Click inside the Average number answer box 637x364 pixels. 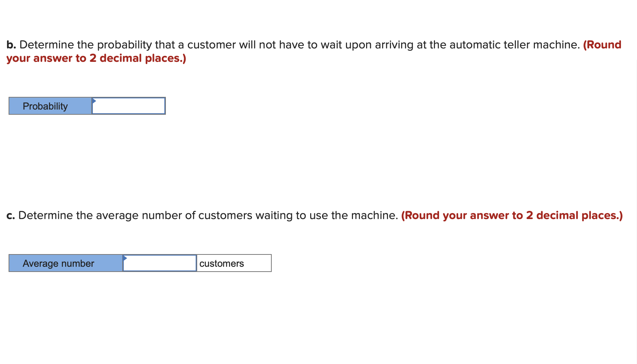160,263
